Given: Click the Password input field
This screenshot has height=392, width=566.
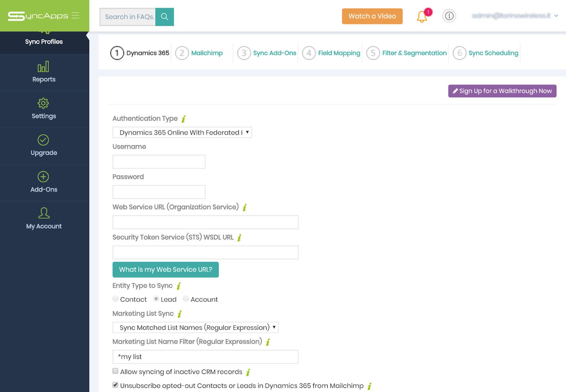Looking at the screenshot, I should click(159, 192).
